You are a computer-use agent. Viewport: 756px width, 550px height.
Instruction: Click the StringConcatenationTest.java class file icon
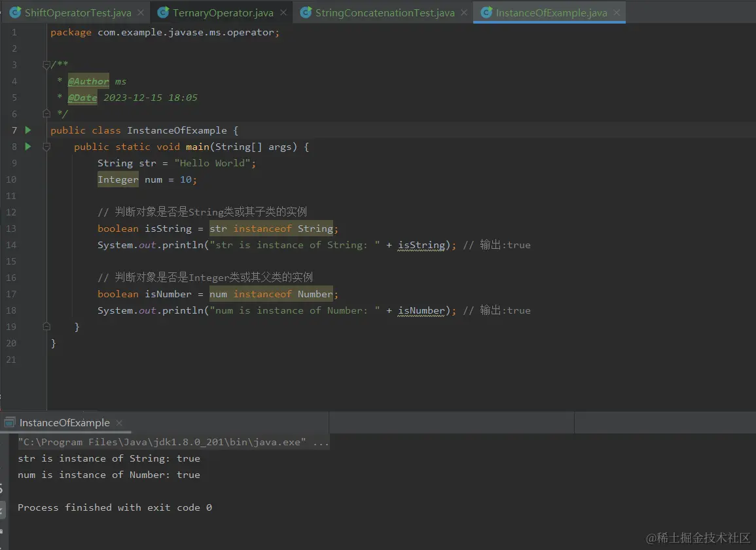tap(306, 12)
